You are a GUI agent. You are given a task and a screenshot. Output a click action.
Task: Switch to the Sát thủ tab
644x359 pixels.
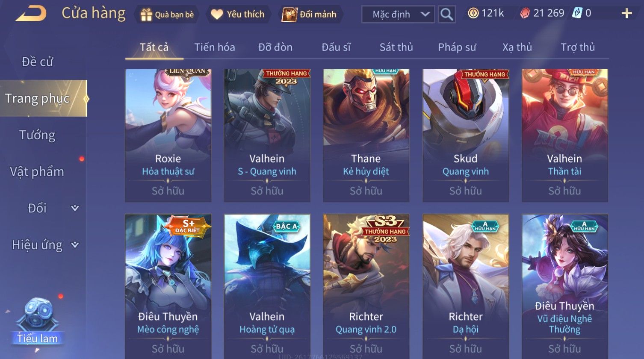point(396,47)
